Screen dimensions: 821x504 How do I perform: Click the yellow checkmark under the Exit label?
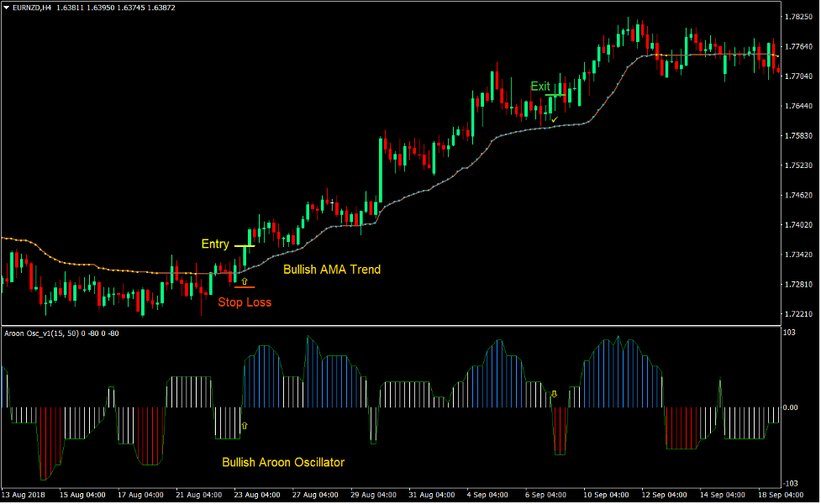tap(554, 119)
